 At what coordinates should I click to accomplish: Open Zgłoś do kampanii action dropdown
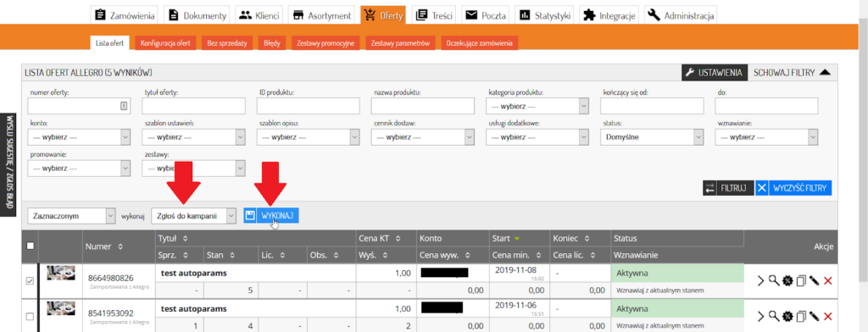(194, 216)
